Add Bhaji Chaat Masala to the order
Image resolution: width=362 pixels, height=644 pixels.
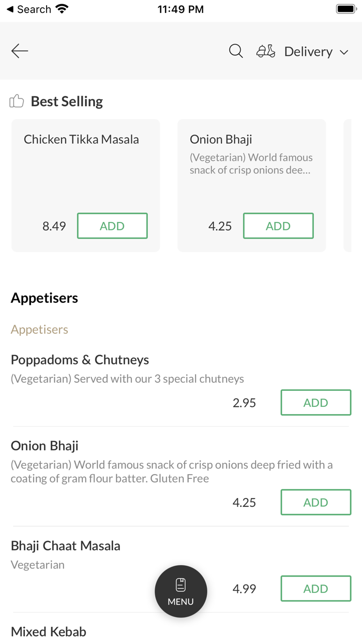pyautogui.click(x=315, y=589)
